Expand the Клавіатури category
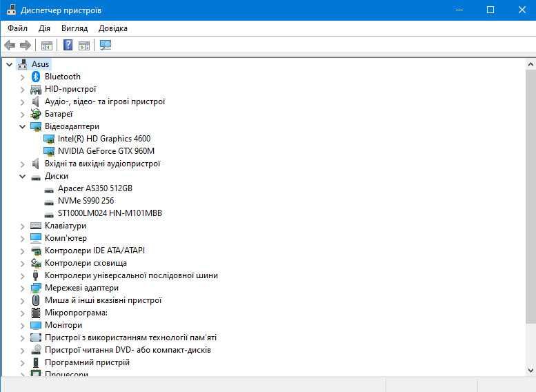This screenshot has height=392, width=536. 23,226
